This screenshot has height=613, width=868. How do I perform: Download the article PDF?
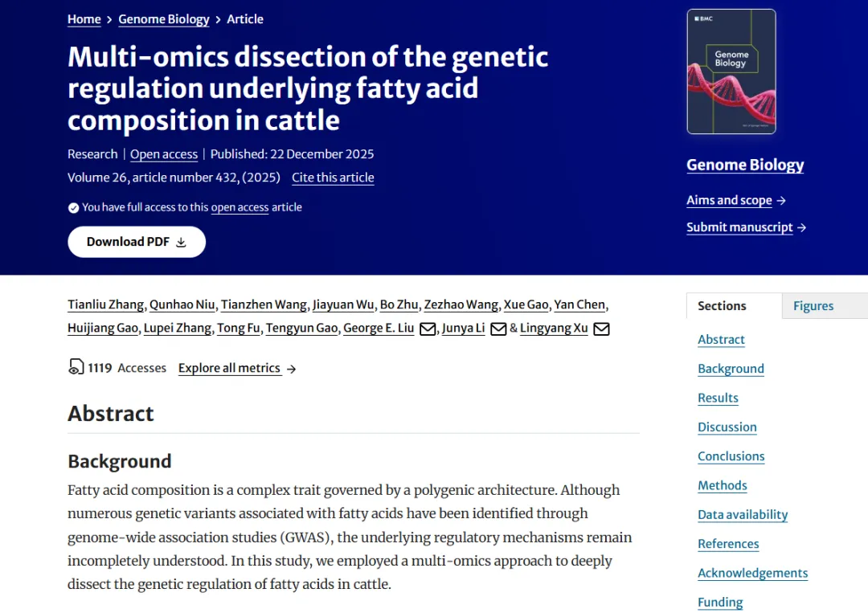(137, 242)
